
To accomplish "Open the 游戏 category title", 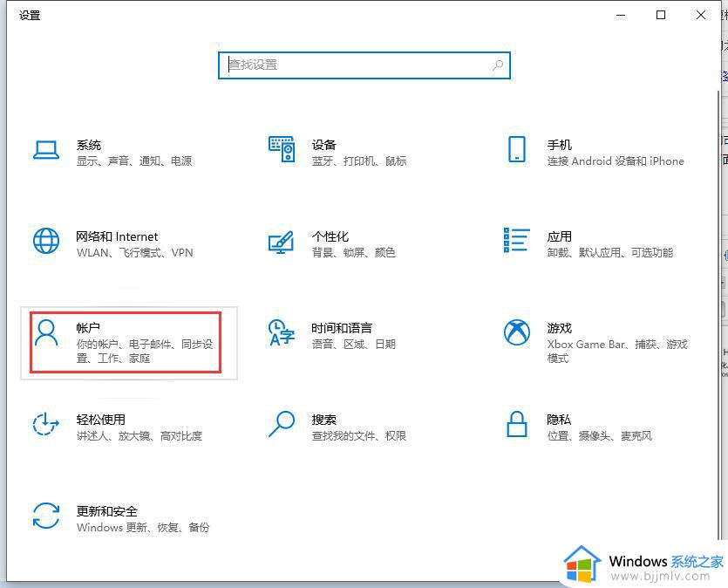I will tap(560, 328).
